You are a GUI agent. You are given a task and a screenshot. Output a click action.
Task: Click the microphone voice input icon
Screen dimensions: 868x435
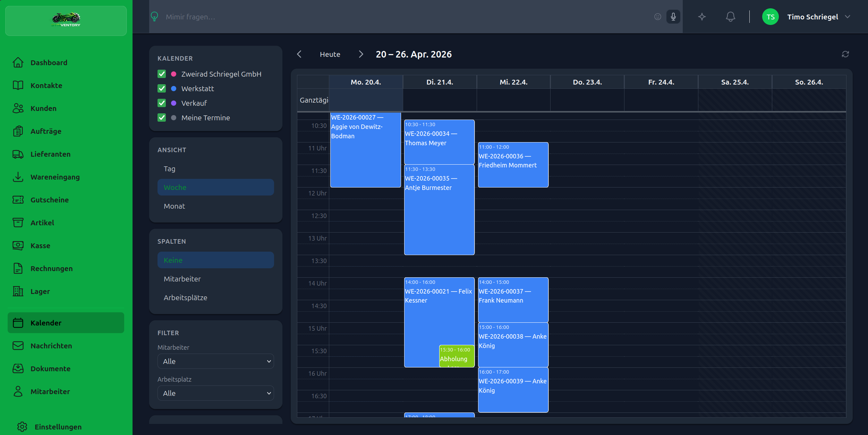(x=673, y=17)
